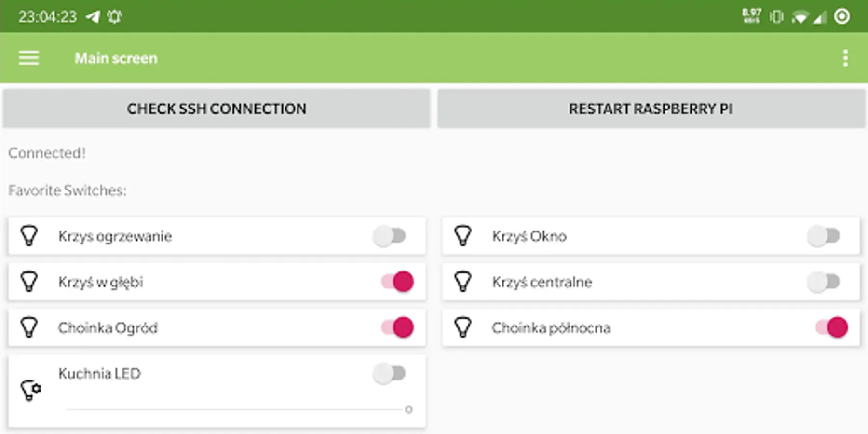Screen dimensions: 868x434
Task: Click the bulb icon for Krzyś centralne
Action: (463, 282)
